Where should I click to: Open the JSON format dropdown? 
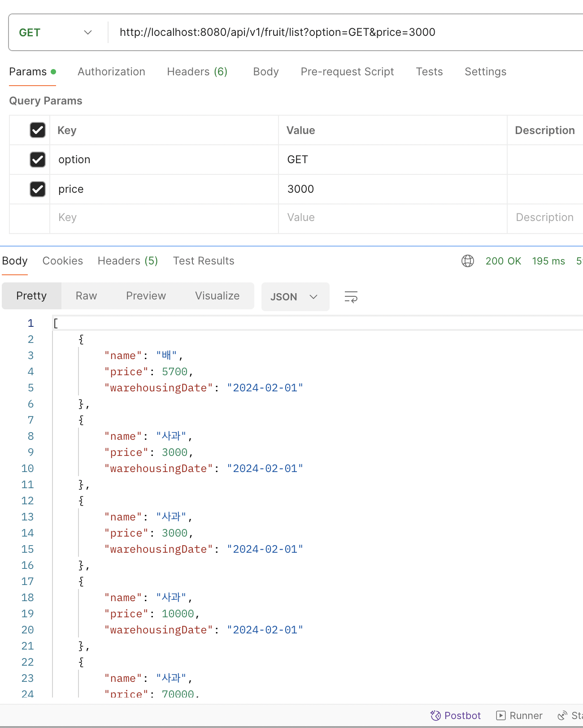coord(295,297)
